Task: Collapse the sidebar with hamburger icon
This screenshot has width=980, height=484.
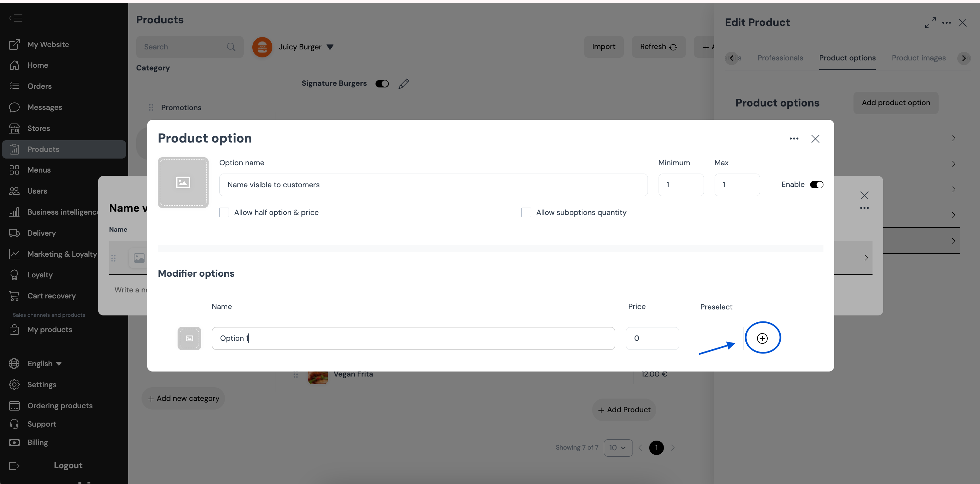Action: pyautogui.click(x=16, y=18)
